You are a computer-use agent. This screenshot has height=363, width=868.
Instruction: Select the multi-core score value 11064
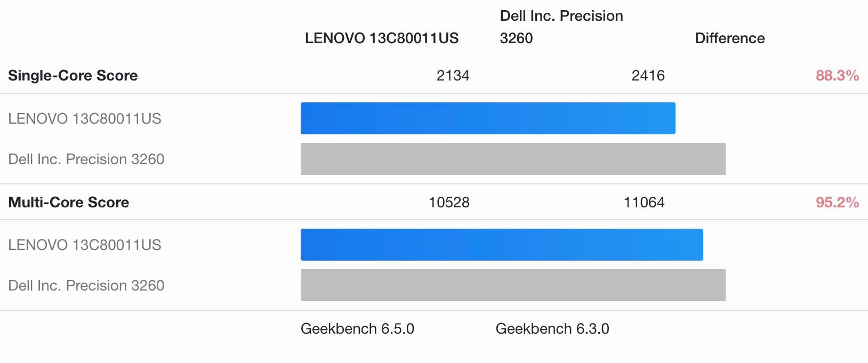coord(644,203)
